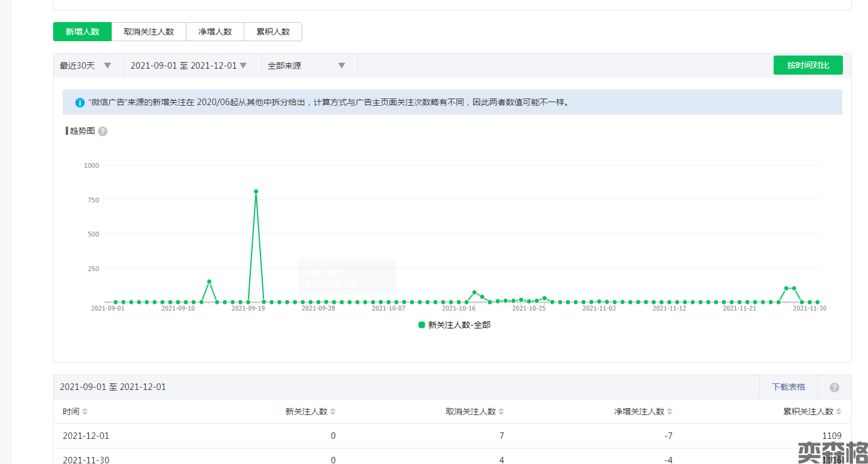
Task: Switch to the 取消关注人数 tab
Action: click(149, 32)
